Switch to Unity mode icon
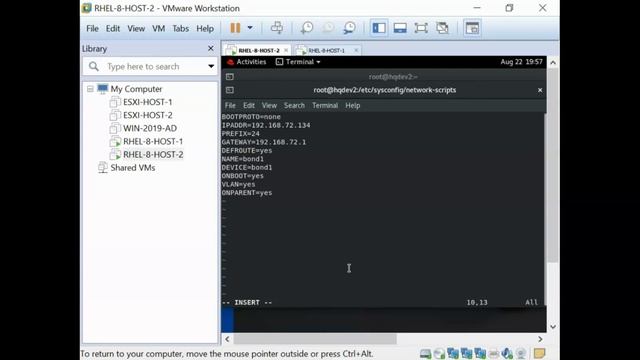640x360 pixels. tap(442, 28)
